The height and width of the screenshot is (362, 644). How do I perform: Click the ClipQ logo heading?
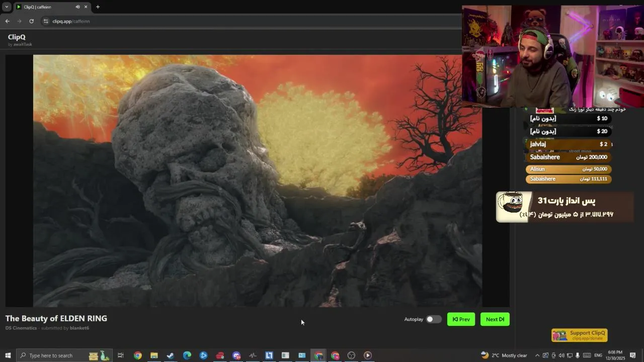(17, 37)
